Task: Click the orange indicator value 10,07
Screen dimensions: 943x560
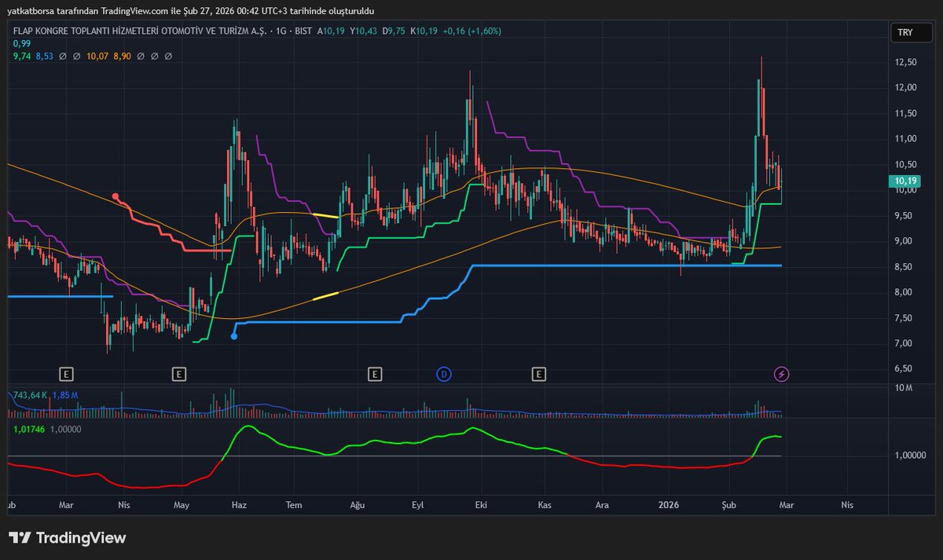Action: click(x=98, y=57)
